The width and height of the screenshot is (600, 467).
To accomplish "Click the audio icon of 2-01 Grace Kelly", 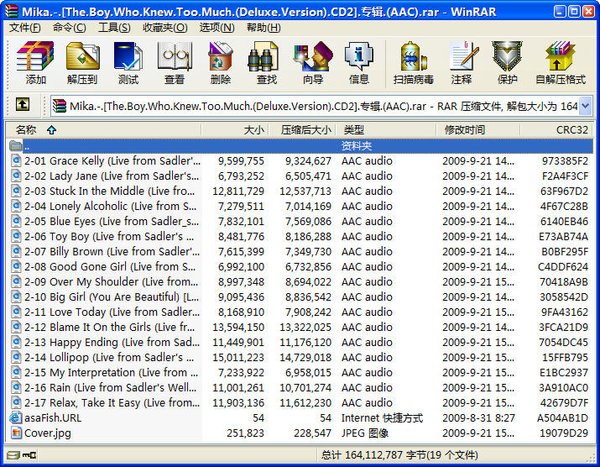I will (16, 161).
